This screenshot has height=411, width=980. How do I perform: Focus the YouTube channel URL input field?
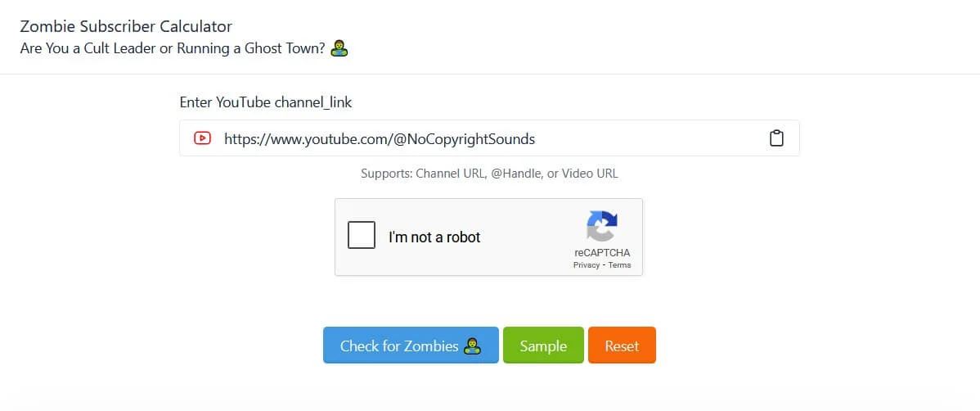click(489, 138)
